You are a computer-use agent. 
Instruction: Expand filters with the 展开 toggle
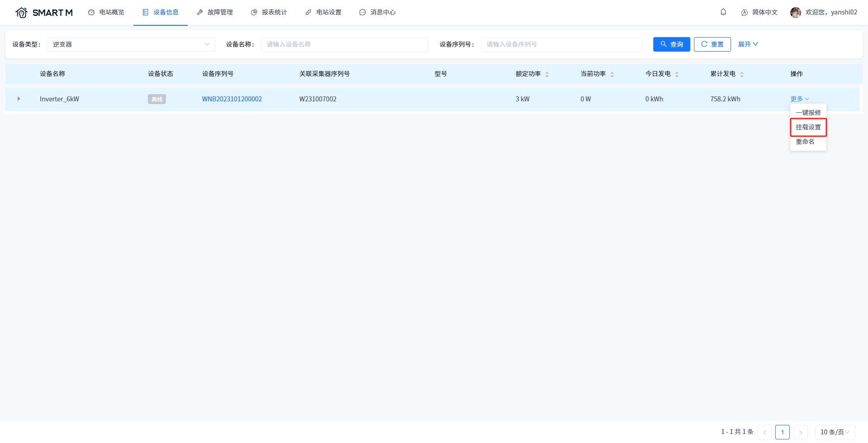point(748,44)
